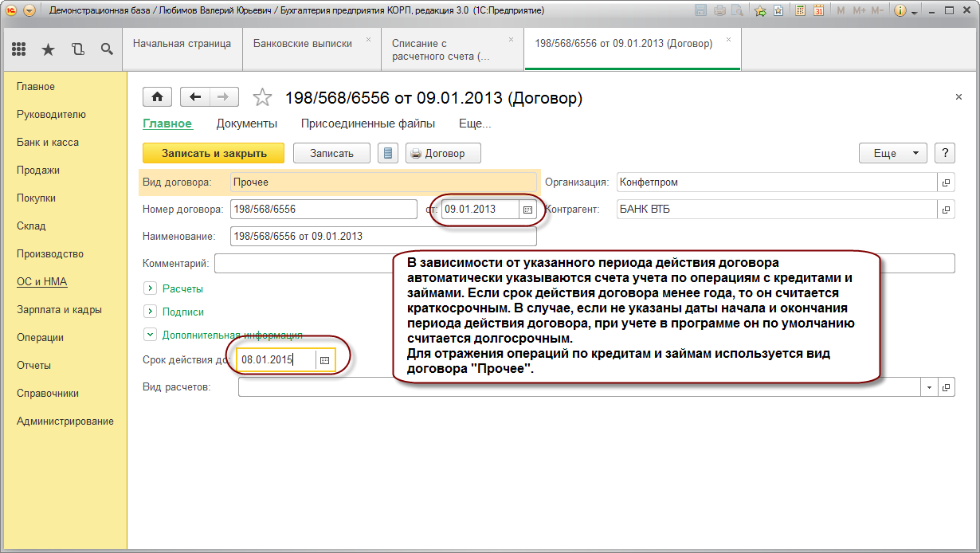Collapse the Дополнительная информация section

pyautogui.click(x=149, y=336)
